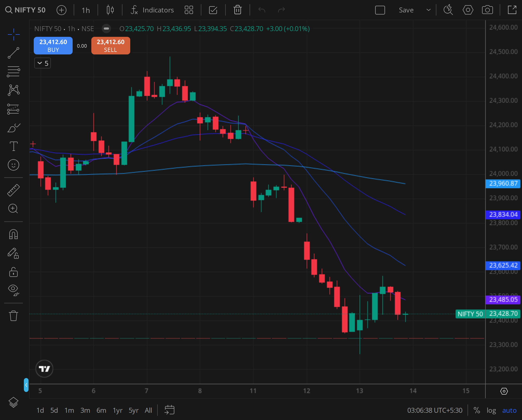Open the 1h timeframe selector
This screenshot has width=522, height=420.
86,10
